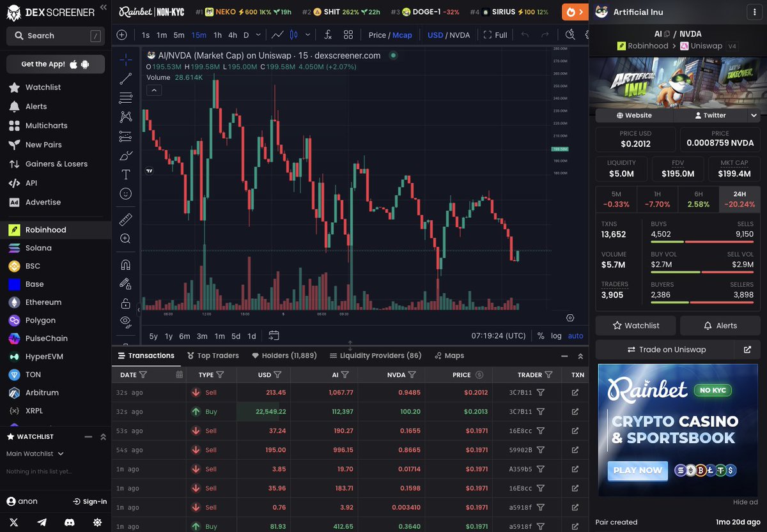767x532 pixels.
Task: Select the forecasting and measurement tool
Action: [125, 136]
